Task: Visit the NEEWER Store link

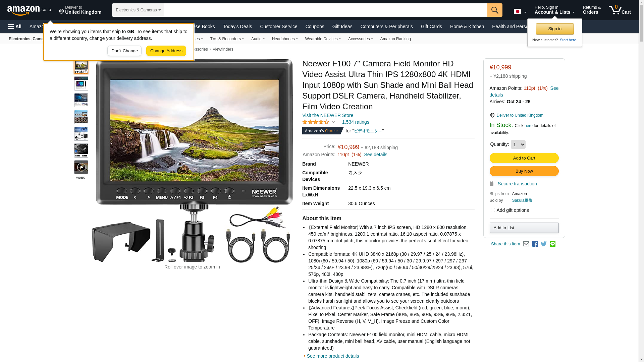Action: 328,115
